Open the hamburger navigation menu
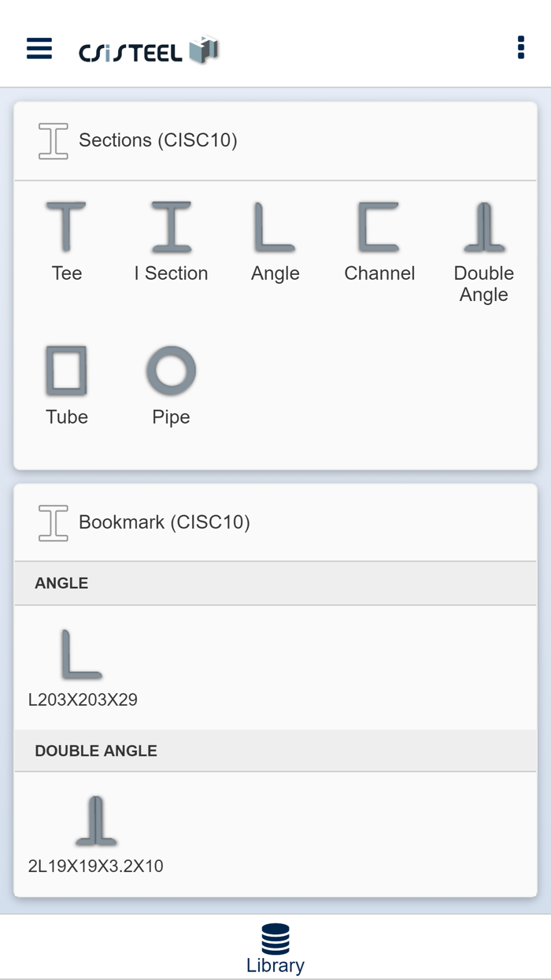This screenshot has height=980, width=551. (39, 49)
